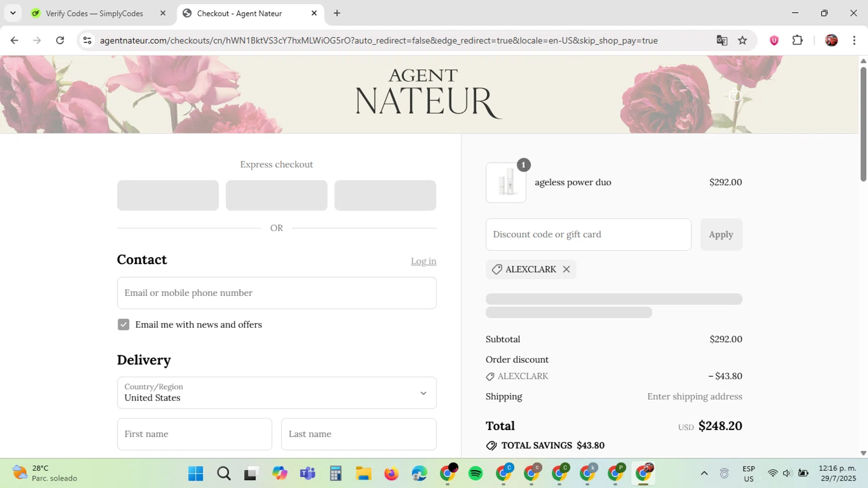This screenshot has width=868, height=488.
Task: Open the Wi-Fi network tray icon
Action: click(x=773, y=474)
